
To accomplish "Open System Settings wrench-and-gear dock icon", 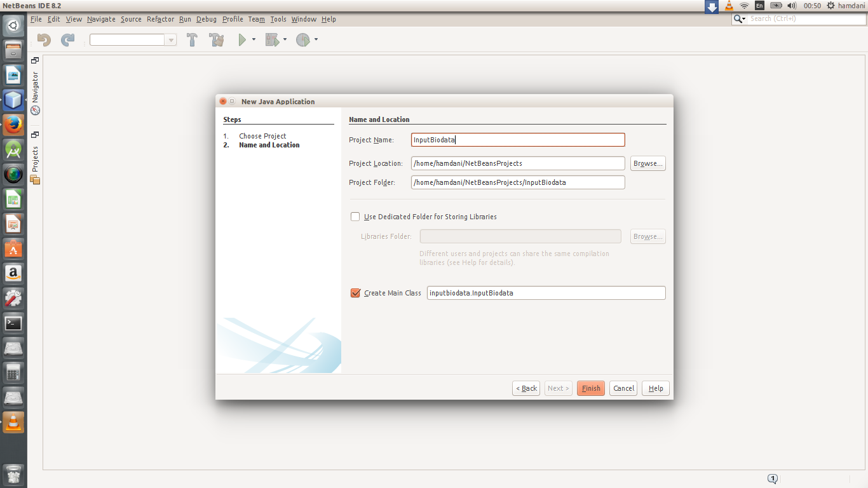I will (x=13, y=298).
